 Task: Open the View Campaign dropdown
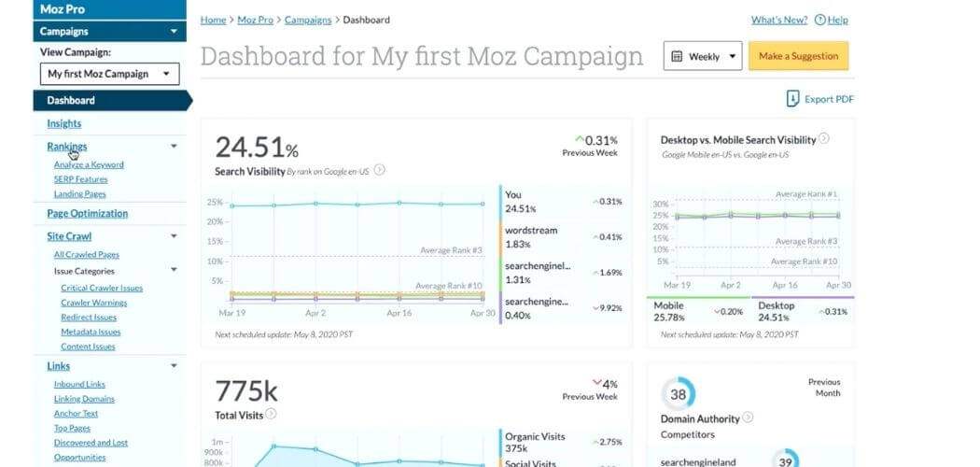pyautogui.click(x=109, y=74)
